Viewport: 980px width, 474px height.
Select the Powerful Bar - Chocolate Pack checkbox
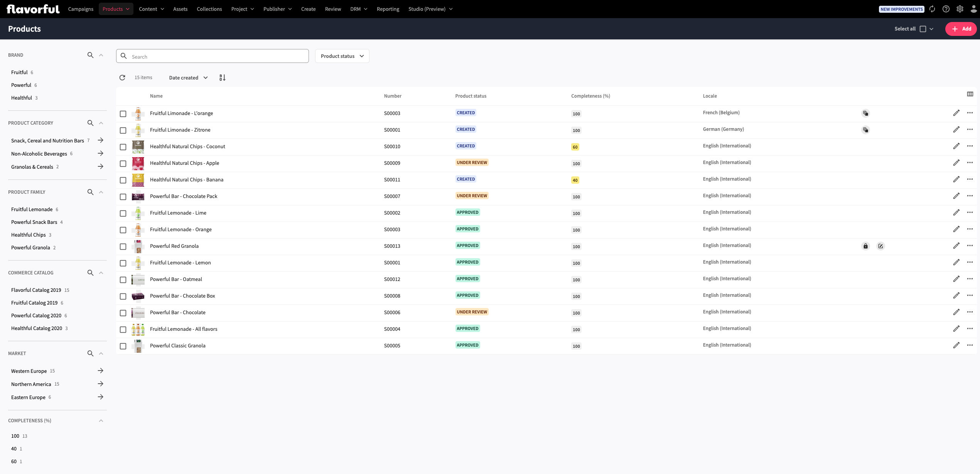(123, 197)
